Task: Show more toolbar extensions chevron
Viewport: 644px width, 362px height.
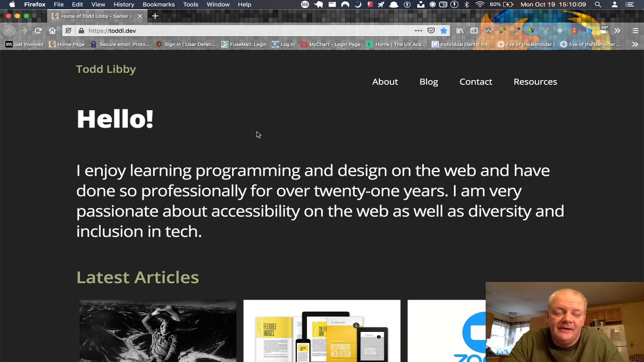Action: pos(617,31)
